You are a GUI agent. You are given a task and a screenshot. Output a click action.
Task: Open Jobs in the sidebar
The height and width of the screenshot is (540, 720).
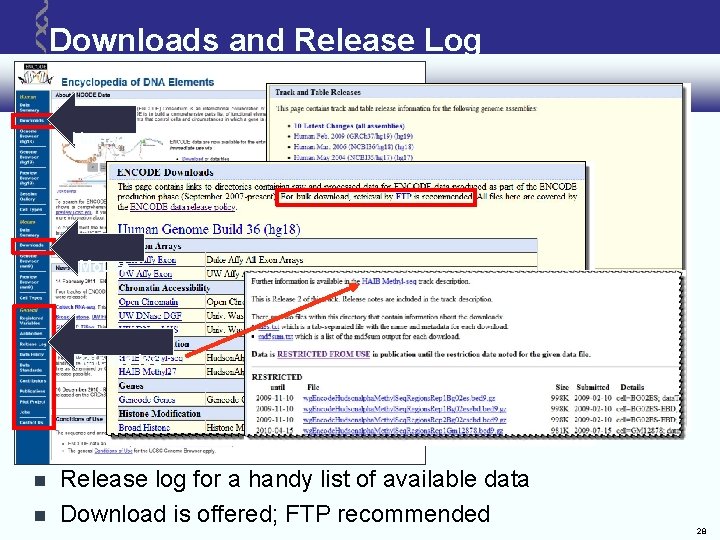[x=25, y=412]
